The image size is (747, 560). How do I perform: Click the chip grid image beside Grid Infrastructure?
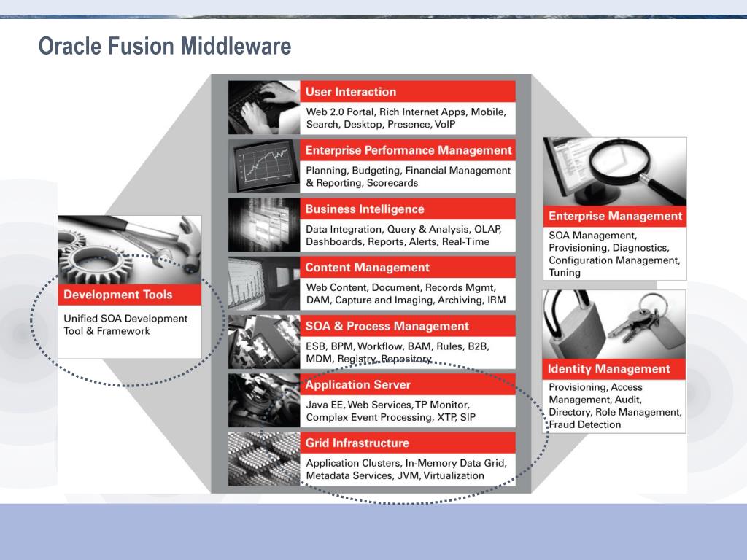click(x=264, y=459)
